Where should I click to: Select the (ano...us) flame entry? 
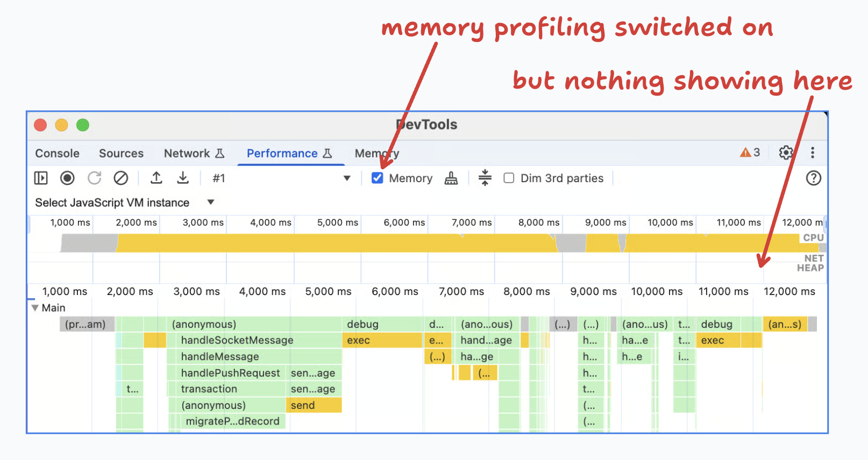(645, 324)
